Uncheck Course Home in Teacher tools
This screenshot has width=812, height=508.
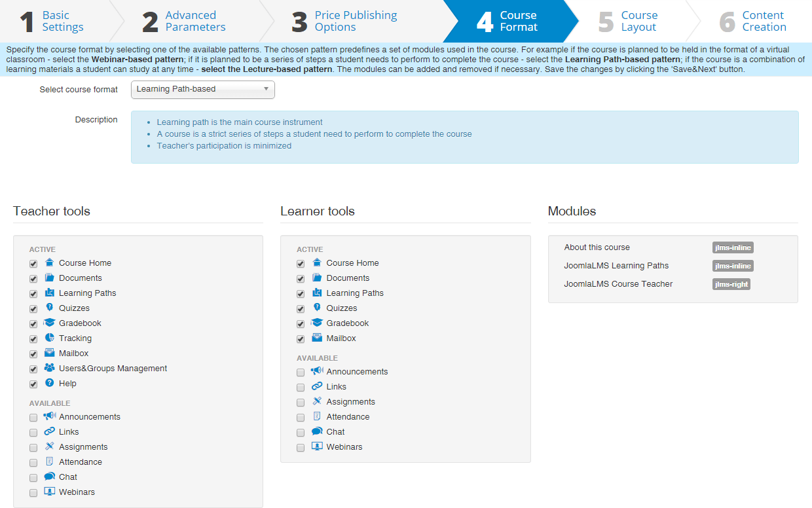[33, 264]
